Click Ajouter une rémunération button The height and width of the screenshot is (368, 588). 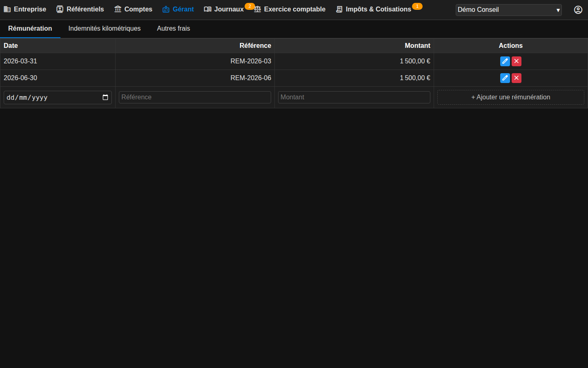tap(511, 97)
